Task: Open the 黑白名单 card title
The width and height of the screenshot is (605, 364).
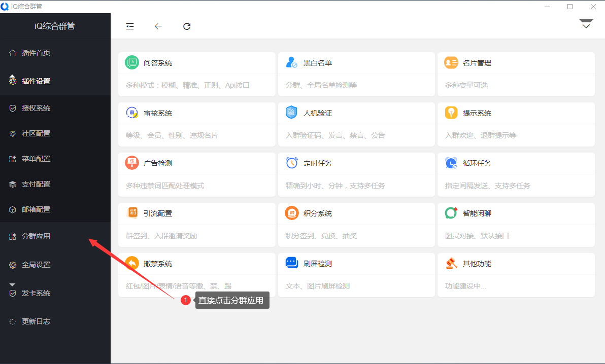Action: point(318,63)
